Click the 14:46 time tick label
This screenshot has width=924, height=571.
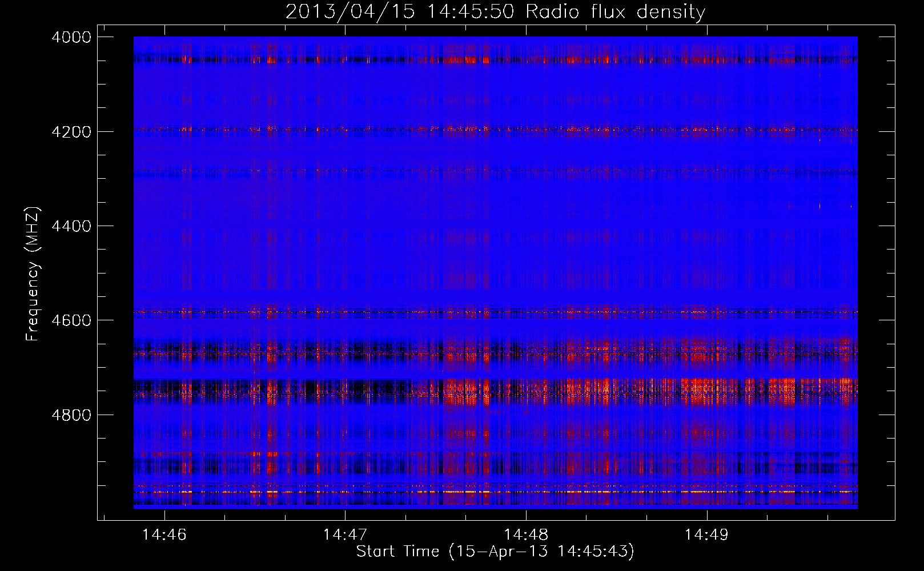(164, 534)
